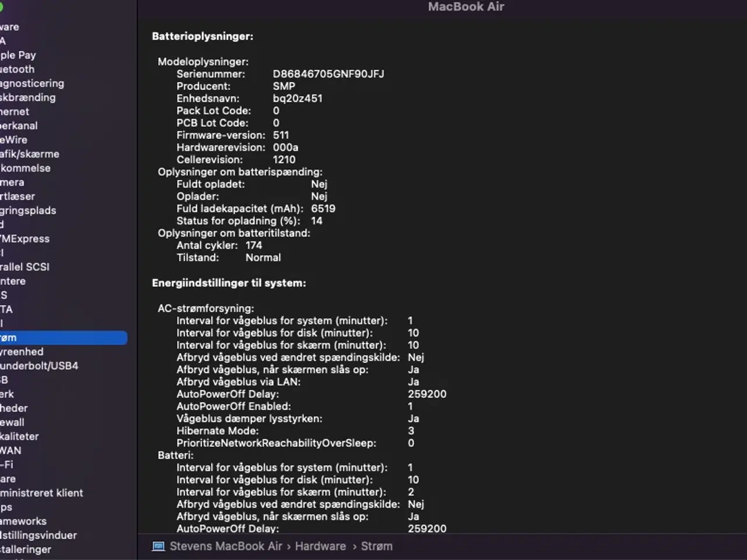
Task: Click 'Oplysninger om batterispænding:' label
Action: click(240, 172)
